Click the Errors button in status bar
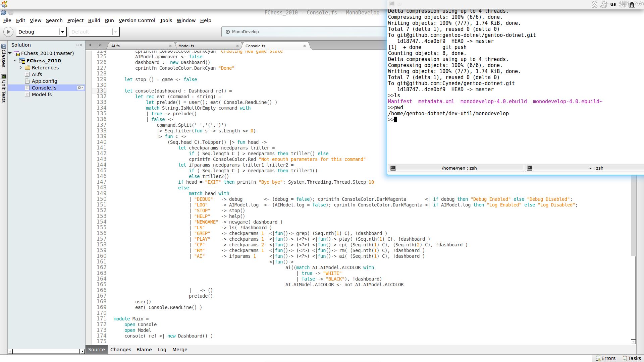Screen dimensions: 644x362 pos(606,358)
